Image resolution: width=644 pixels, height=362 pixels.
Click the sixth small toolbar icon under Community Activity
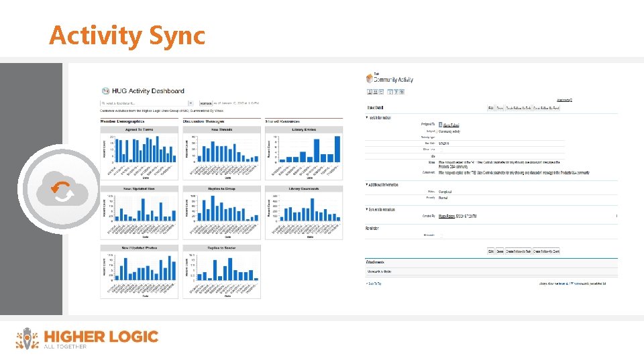pos(402,92)
